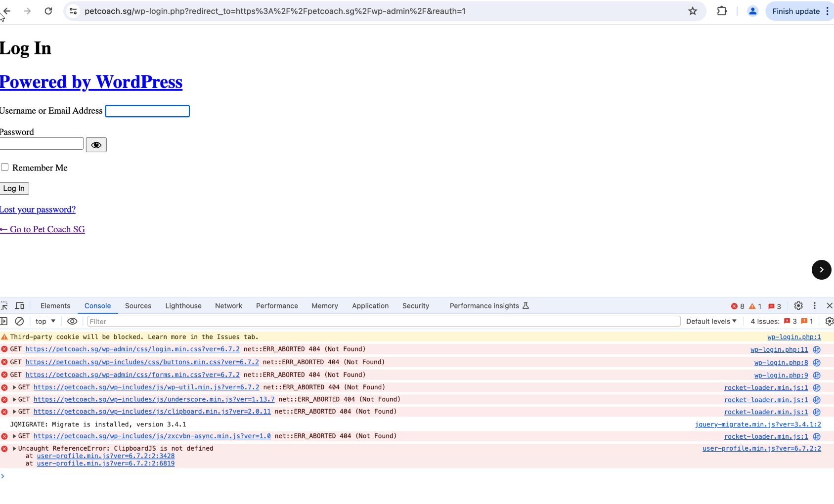Click the 4 Issues summary link
The image size is (834, 504).
[x=782, y=321]
